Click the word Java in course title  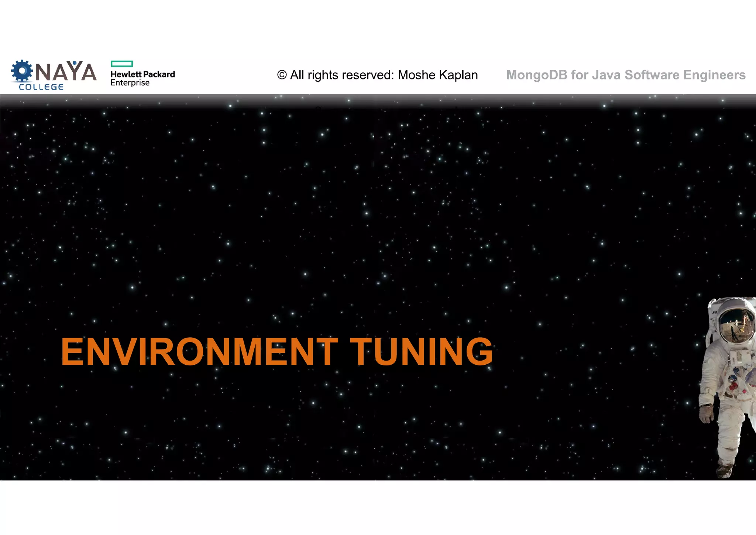(606, 75)
